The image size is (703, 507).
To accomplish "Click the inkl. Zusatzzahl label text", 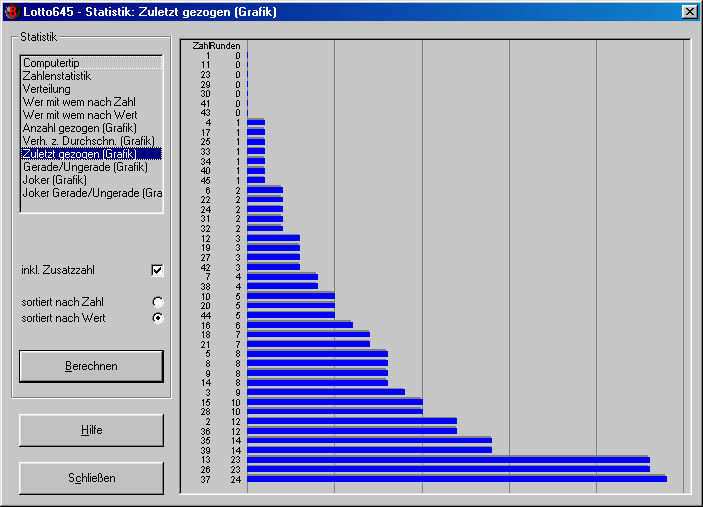I will point(58,270).
